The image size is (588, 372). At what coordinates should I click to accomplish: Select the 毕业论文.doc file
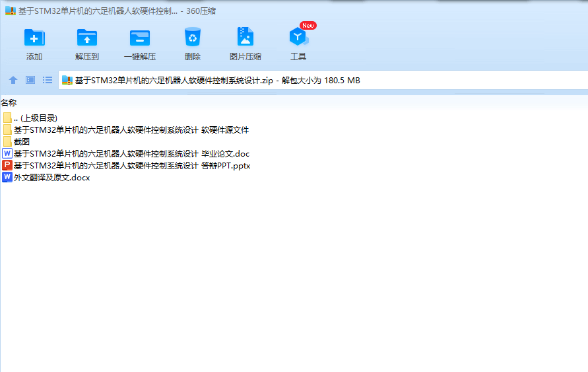125,153
